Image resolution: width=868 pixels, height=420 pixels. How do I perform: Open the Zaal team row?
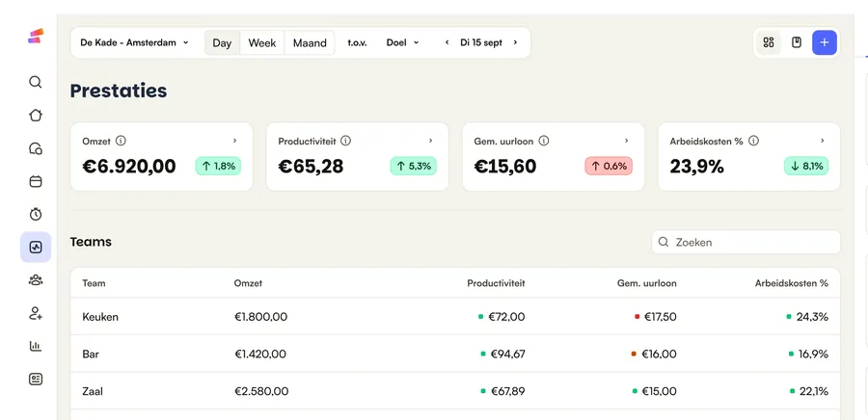pyautogui.click(x=455, y=391)
